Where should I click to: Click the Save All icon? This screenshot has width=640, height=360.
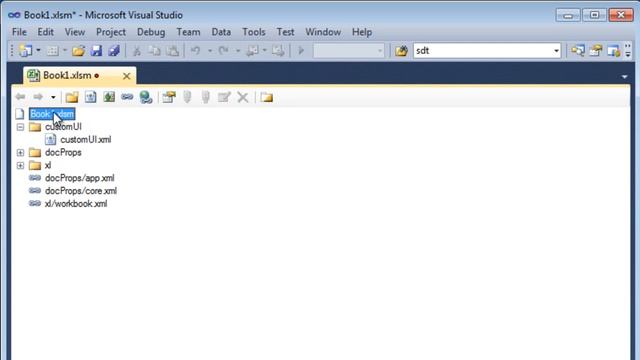pyautogui.click(x=114, y=51)
